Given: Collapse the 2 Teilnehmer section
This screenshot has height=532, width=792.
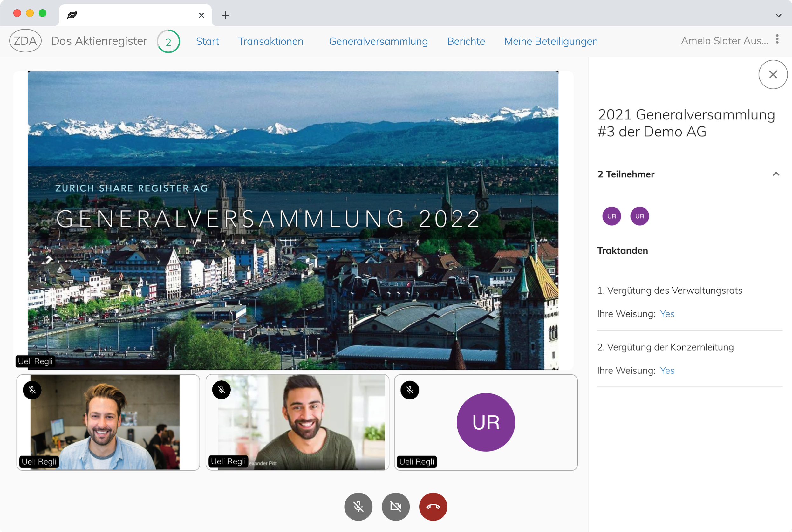Looking at the screenshot, I should tap(776, 174).
